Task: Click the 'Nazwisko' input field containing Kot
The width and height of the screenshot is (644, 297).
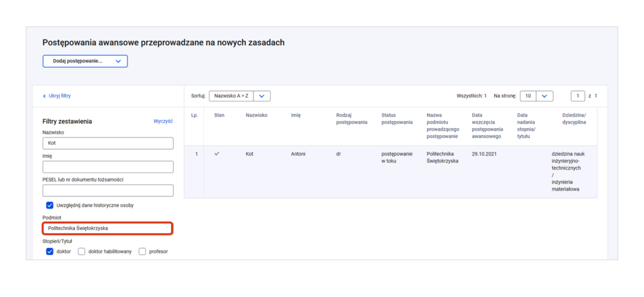Action: pos(108,143)
